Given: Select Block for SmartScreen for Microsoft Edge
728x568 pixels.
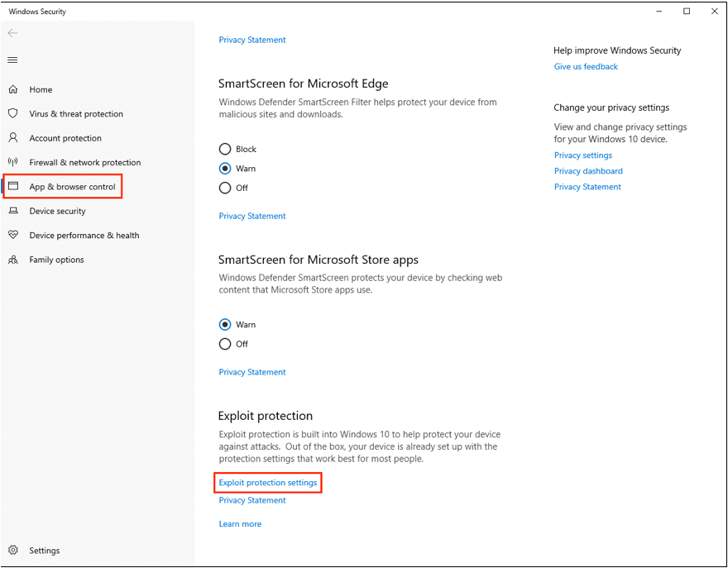Looking at the screenshot, I should (x=225, y=149).
